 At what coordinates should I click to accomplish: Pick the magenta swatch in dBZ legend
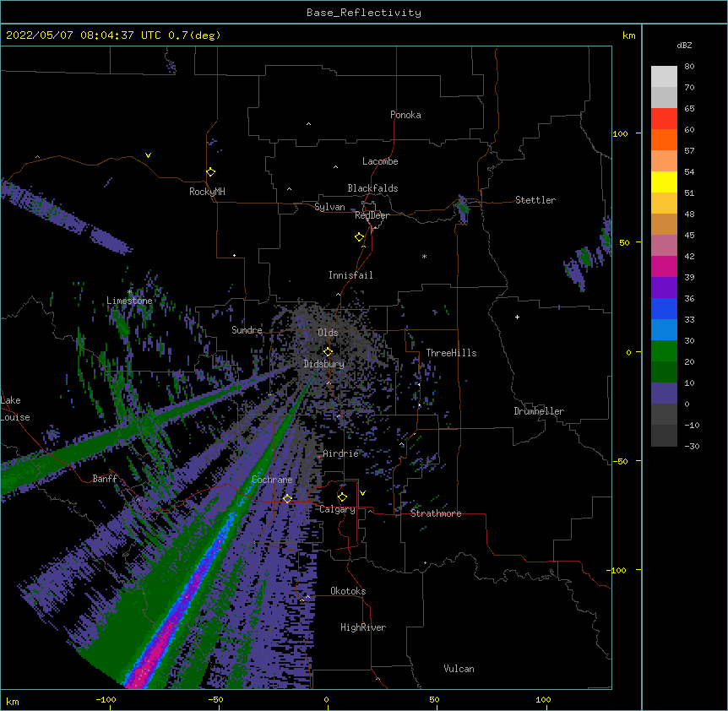coord(664,267)
